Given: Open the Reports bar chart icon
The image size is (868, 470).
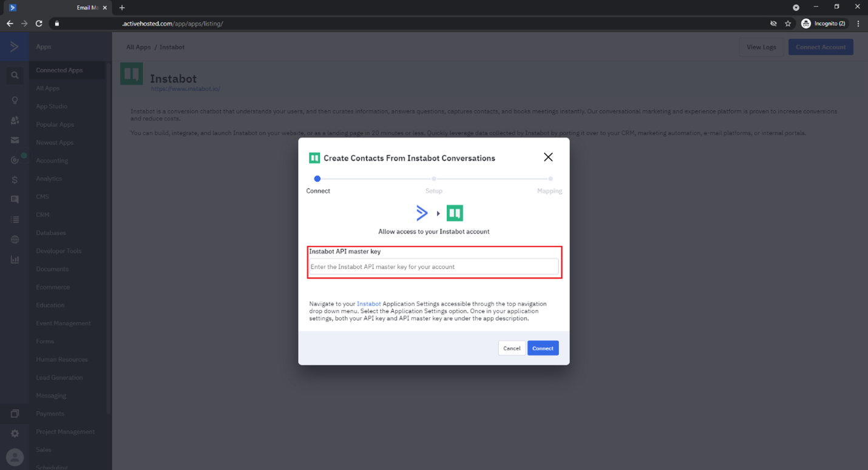Looking at the screenshot, I should click(15, 260).
